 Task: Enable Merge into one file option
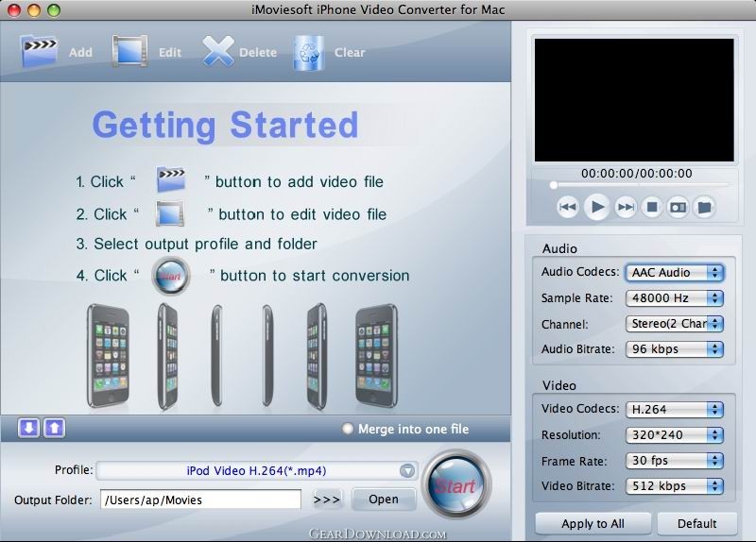347,429
